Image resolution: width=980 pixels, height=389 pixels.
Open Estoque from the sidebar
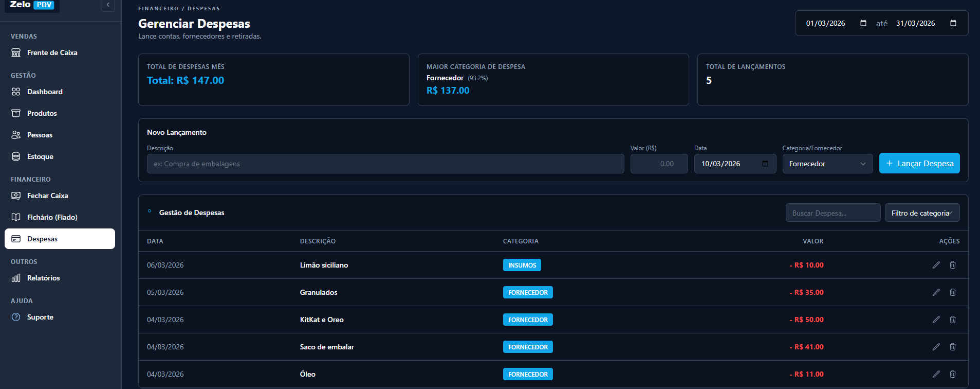click(x=40, y=156)
